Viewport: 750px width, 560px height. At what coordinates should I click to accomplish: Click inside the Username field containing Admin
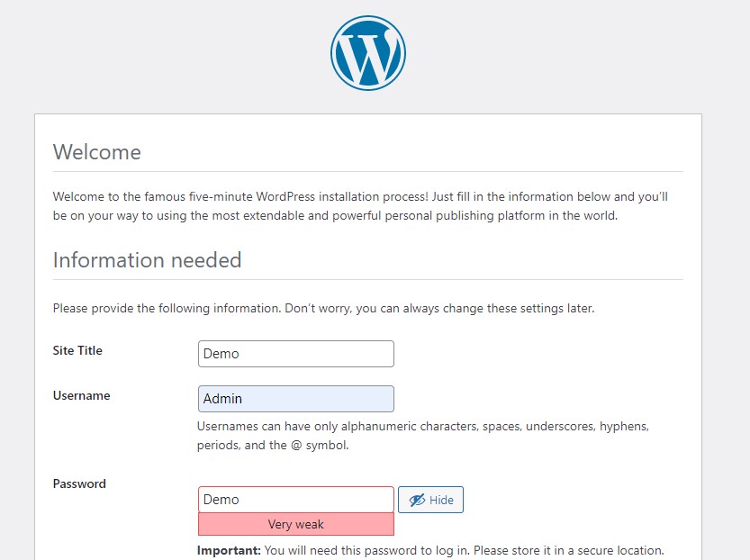295,399
